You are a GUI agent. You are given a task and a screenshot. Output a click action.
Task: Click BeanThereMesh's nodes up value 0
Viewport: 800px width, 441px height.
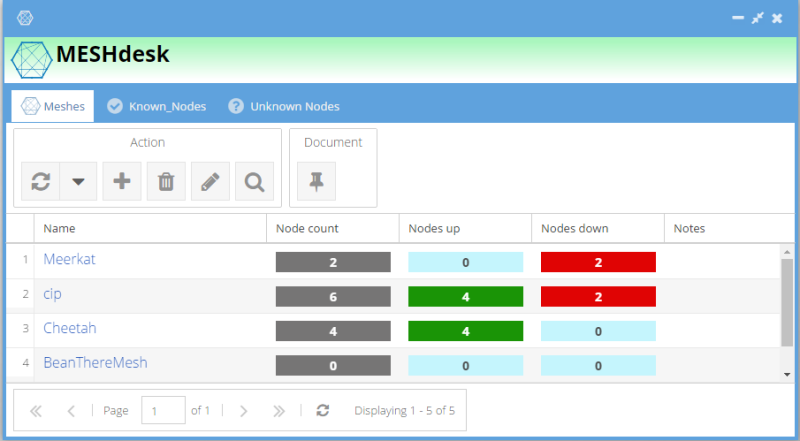pyautogui.click(x=465, y=365)
